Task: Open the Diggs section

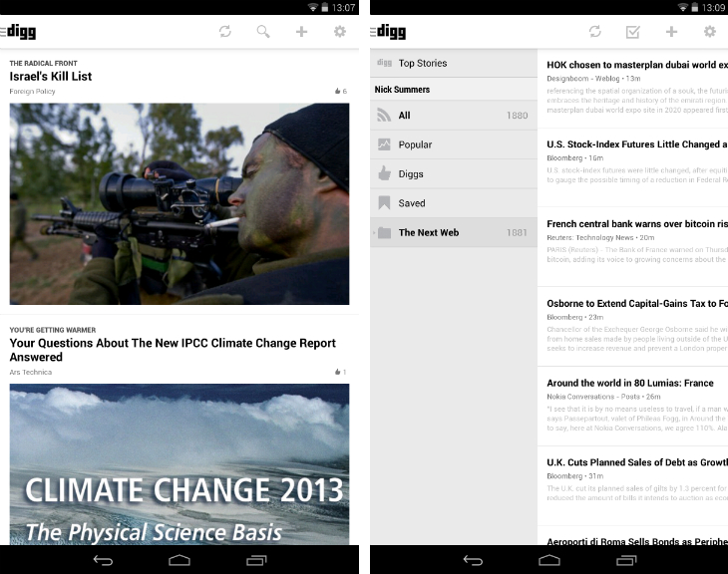Action: pyautogui.click(x=454, y=173)
